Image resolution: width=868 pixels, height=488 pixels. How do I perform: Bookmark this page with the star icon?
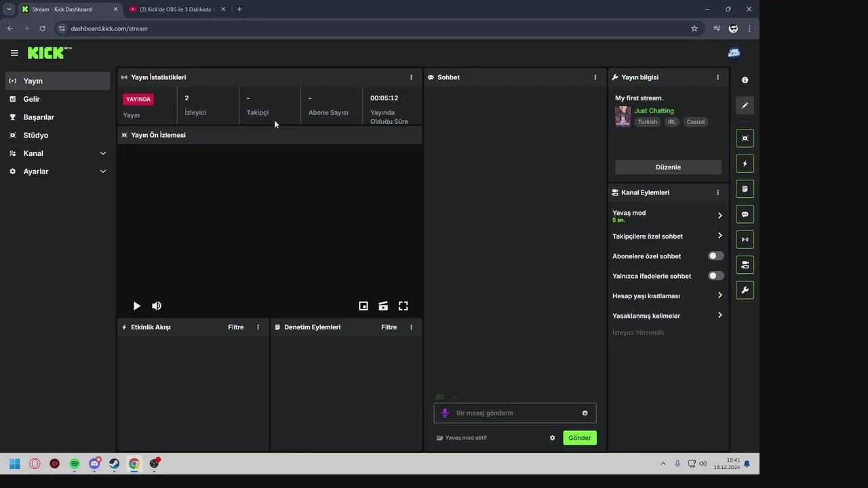694,28
